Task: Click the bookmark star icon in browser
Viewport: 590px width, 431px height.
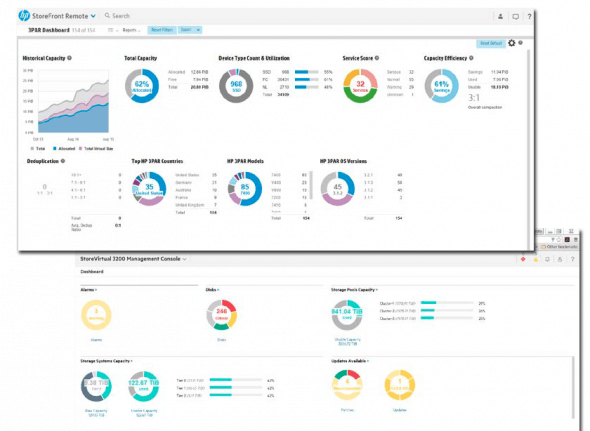Action: (559, 239)
